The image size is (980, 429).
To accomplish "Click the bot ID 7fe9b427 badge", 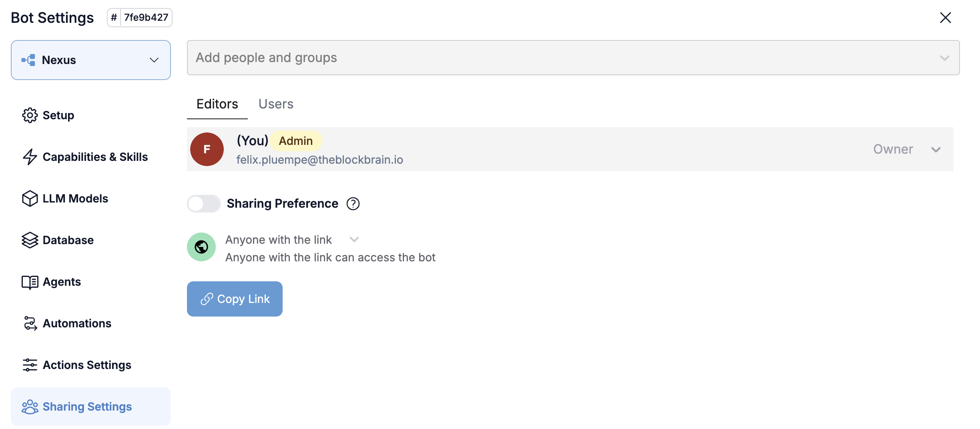I will point(140,18).
